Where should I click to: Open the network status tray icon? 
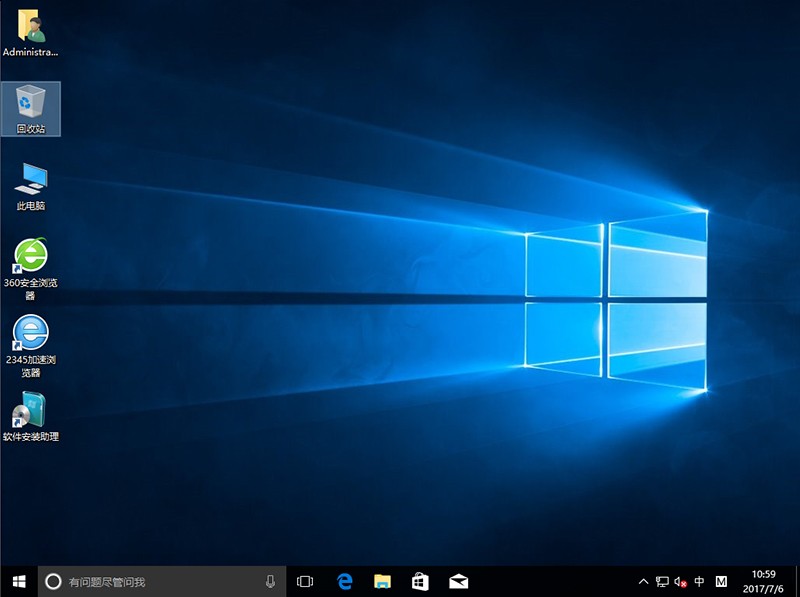click(x=662, y=582)
